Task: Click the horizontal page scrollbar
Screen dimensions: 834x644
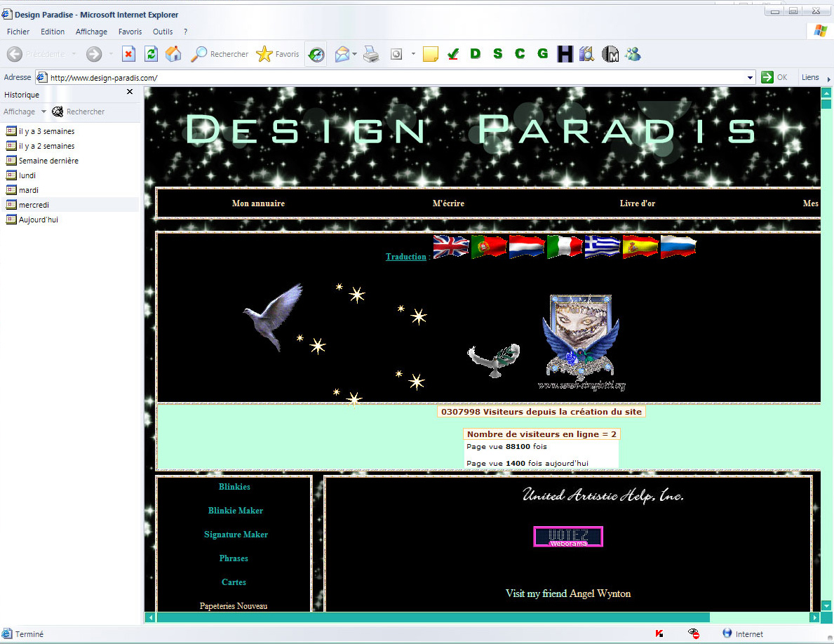Action: click(x=433, y=617)
